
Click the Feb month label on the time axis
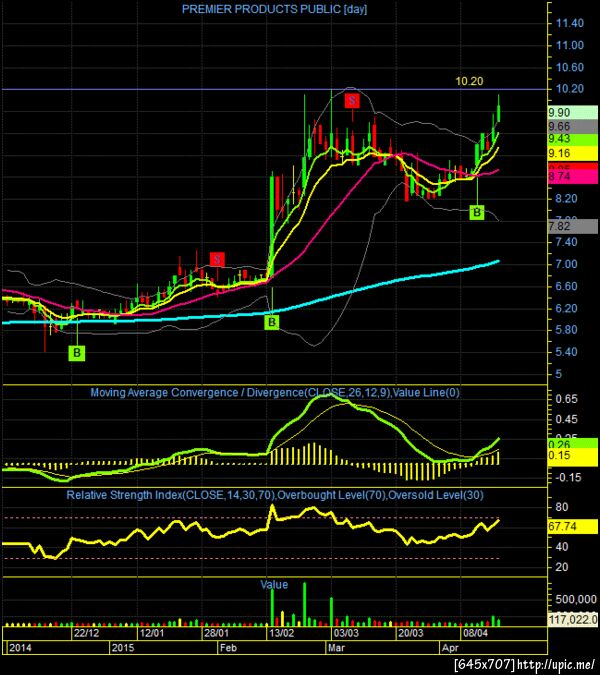pos(228,648)
